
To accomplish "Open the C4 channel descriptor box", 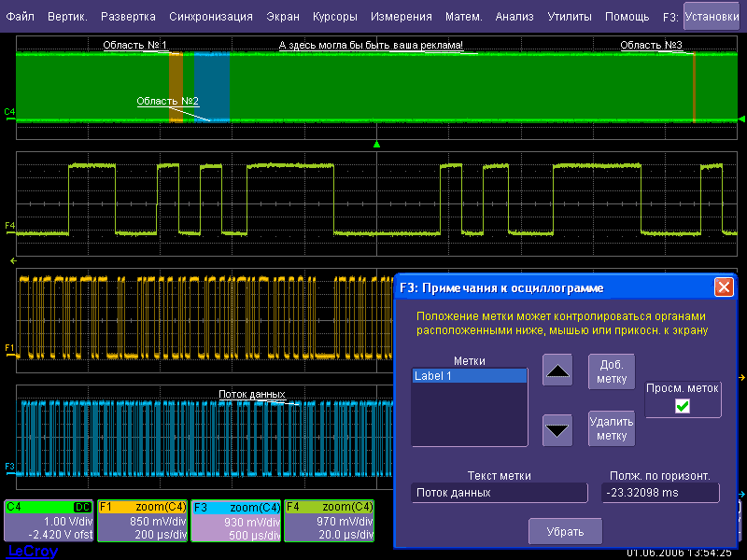I will 49,521.
